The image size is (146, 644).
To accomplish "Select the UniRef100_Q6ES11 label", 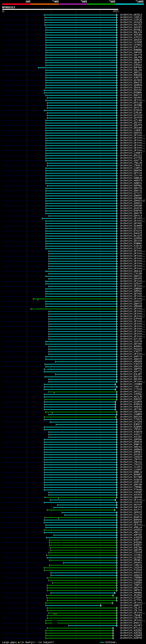I will [131, 72].
